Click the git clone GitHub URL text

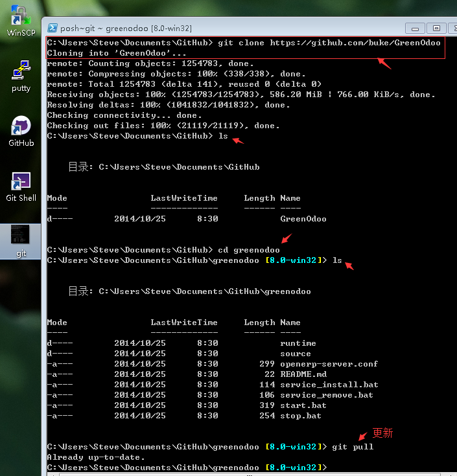(x=355, y=43)
